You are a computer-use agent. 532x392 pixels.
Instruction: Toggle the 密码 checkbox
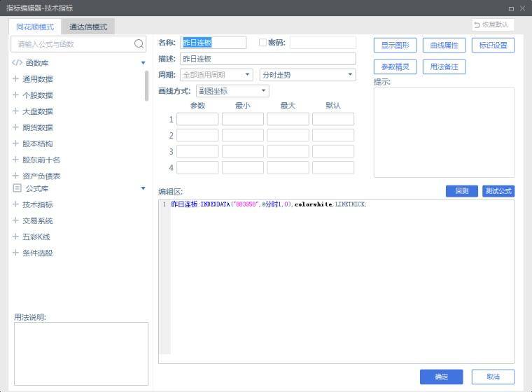pyautogui.click(x=262, y=43)
